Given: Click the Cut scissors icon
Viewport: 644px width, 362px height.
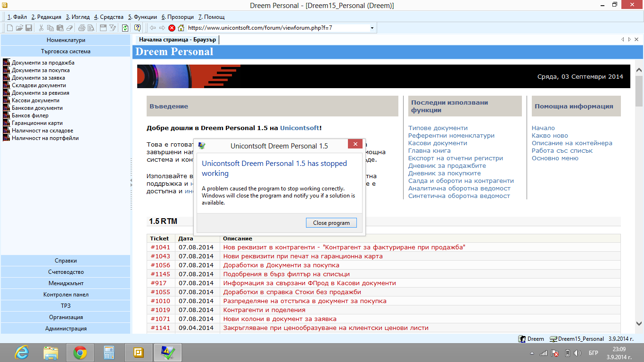Looking at the screenshot, I should (x=41, y=28).
